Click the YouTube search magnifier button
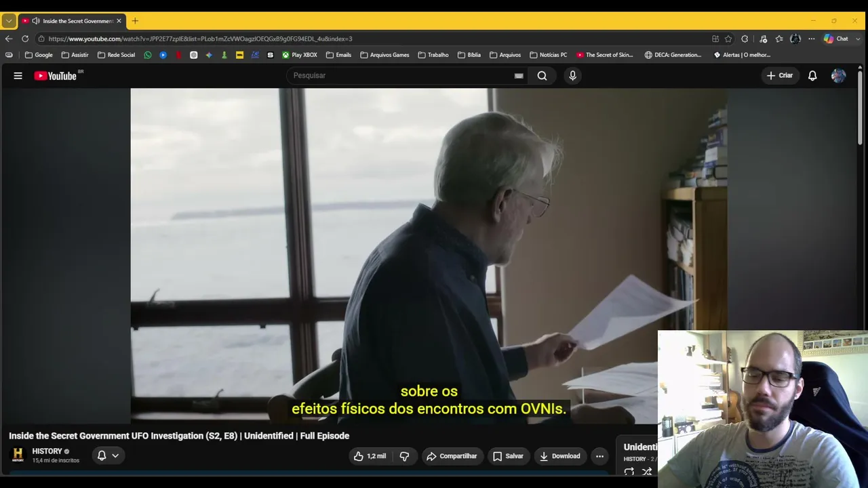 point(542,76)
